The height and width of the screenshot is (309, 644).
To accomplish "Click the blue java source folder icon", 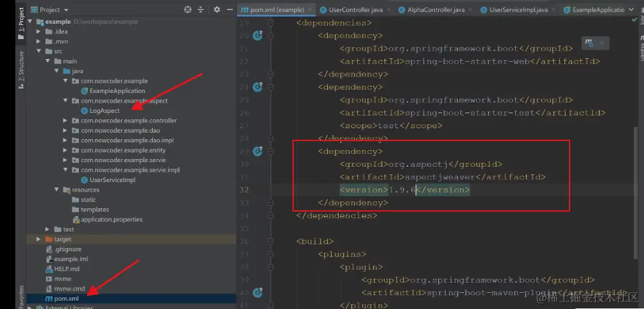I will [67, 71].
